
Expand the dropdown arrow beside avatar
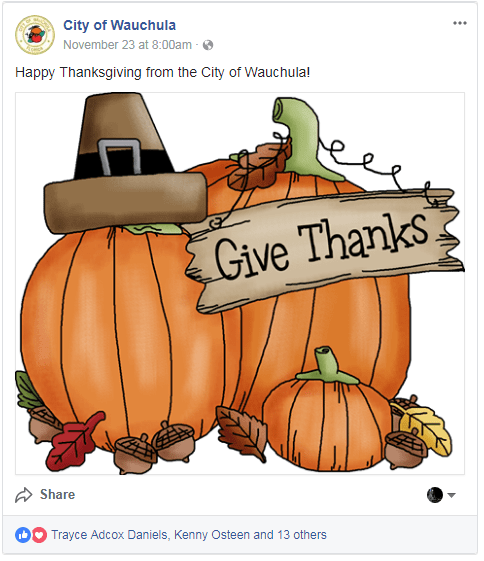coord(451,495)
